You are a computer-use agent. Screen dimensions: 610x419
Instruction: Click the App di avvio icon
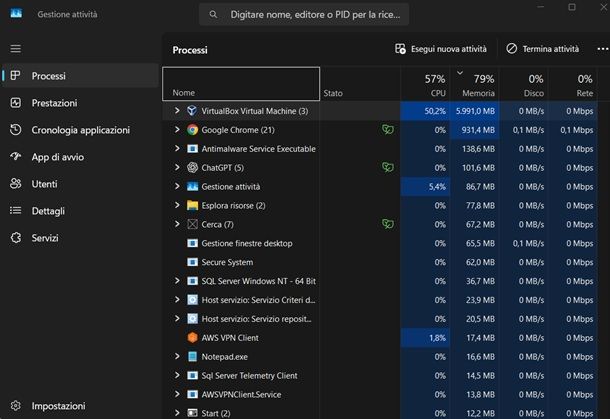coord(15,157)
